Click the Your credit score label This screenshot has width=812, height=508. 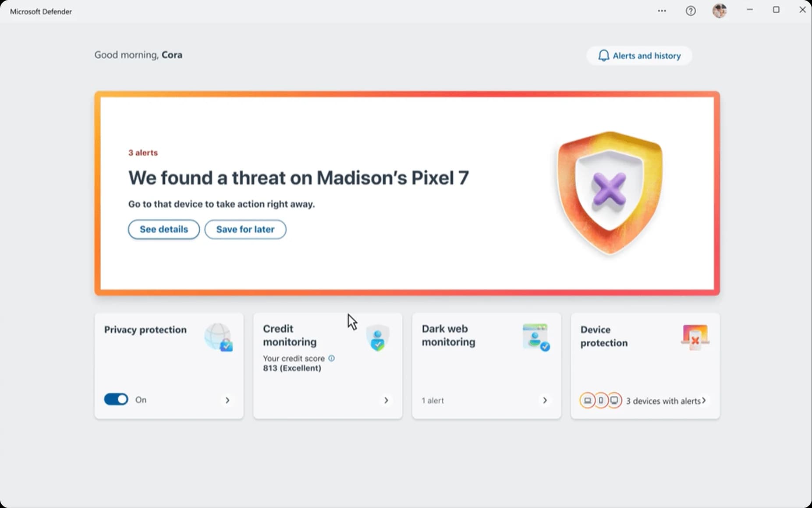coord(294,359)
